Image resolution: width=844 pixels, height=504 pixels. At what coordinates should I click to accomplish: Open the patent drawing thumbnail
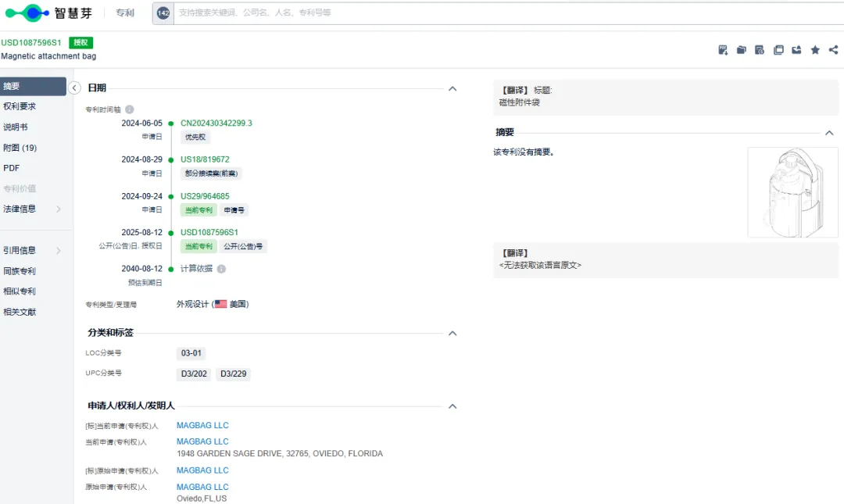pos(792,192)
